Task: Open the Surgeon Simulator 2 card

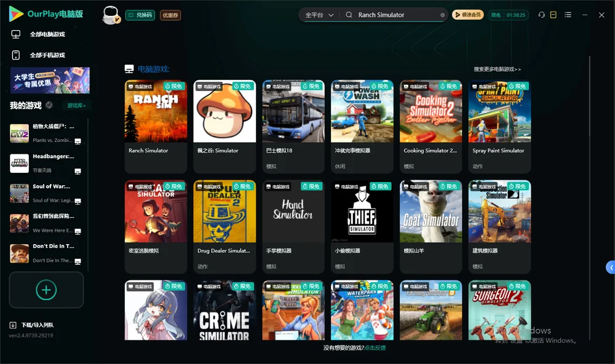Action: coord(499,311)
